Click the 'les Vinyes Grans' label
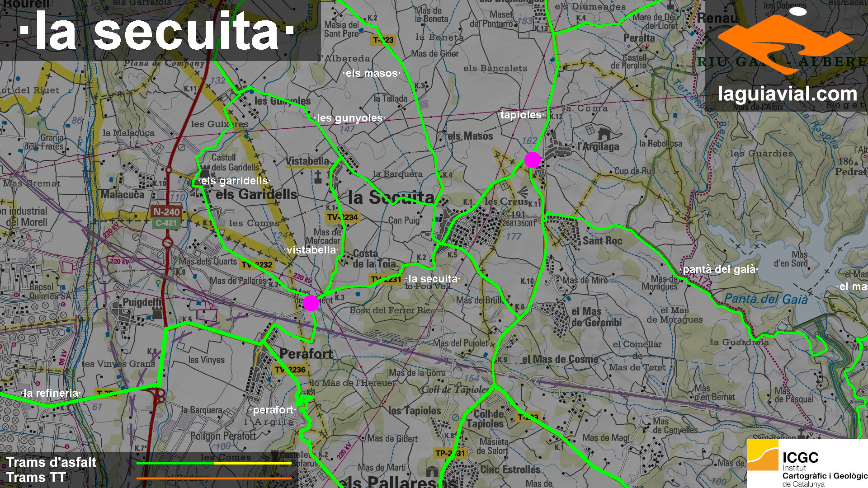 tap(118, 364)
